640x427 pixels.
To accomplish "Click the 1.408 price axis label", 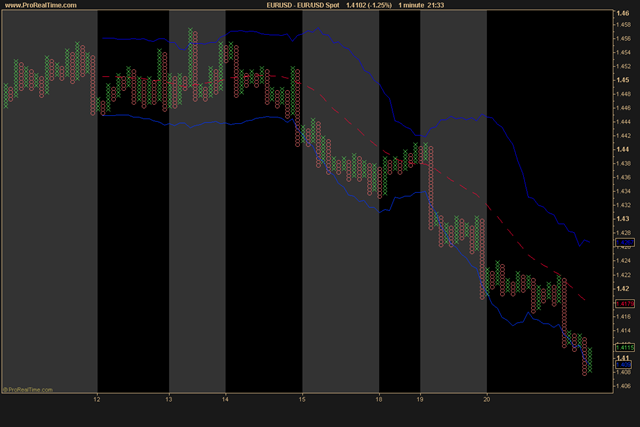I will [x=624, y=372].
